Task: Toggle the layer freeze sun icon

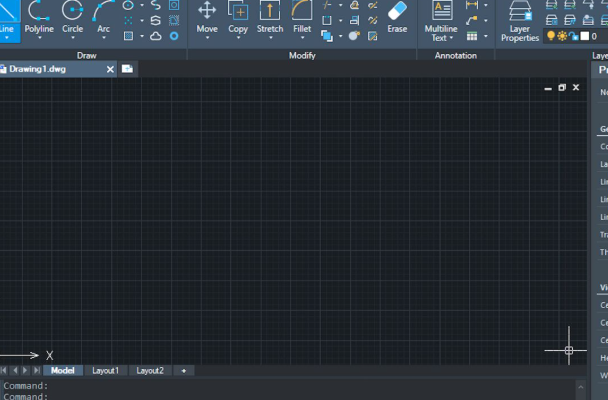Action: [x=561, y=36]
